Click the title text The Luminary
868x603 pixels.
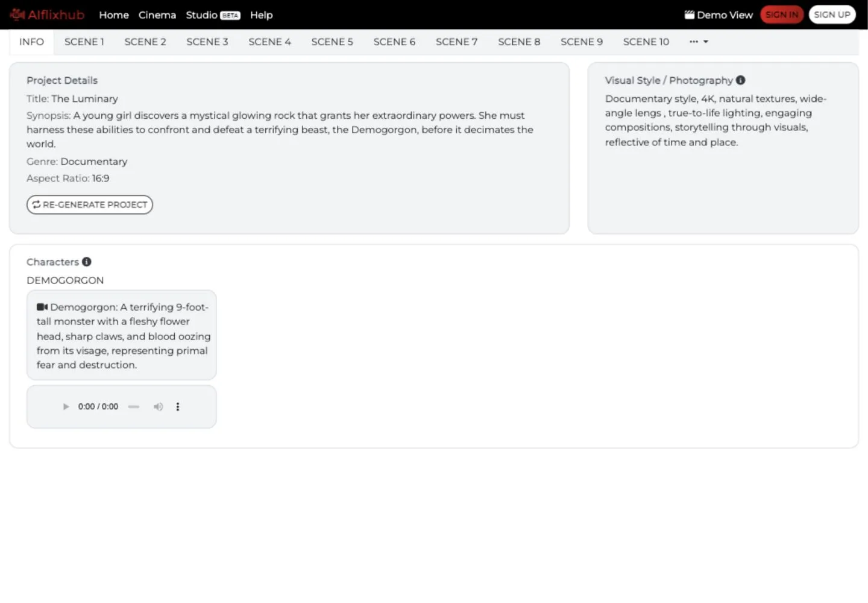tap(84, 99)
